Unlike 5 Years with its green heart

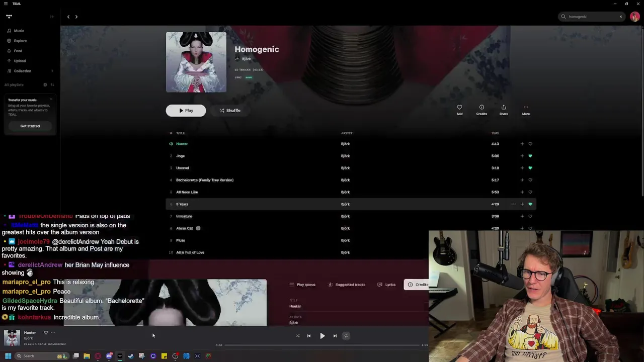tap(530, 204)
